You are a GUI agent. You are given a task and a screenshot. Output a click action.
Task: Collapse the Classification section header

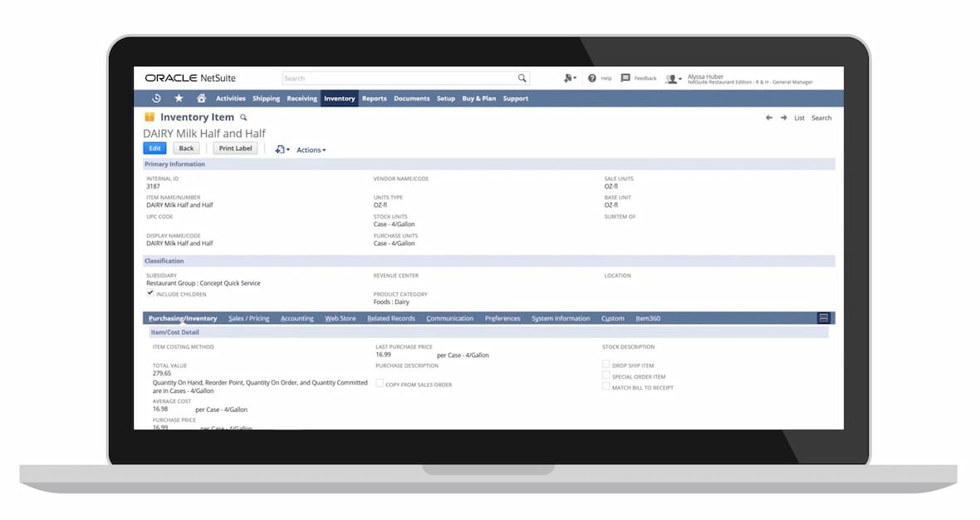click(x=488, y=261)
